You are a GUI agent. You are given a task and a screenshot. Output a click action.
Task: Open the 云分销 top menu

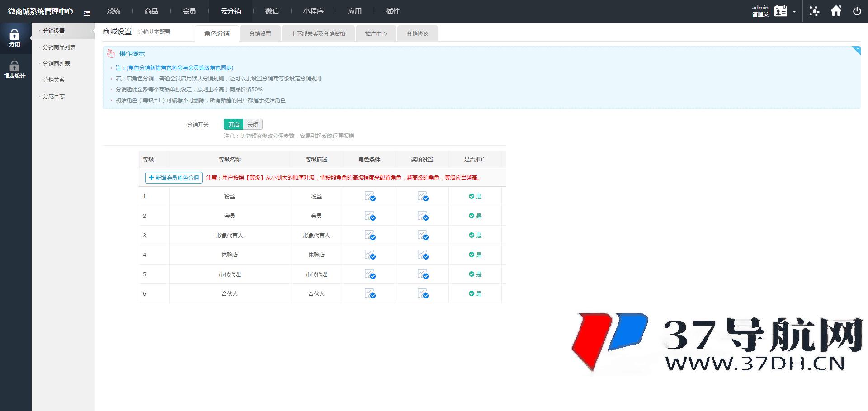231,11
